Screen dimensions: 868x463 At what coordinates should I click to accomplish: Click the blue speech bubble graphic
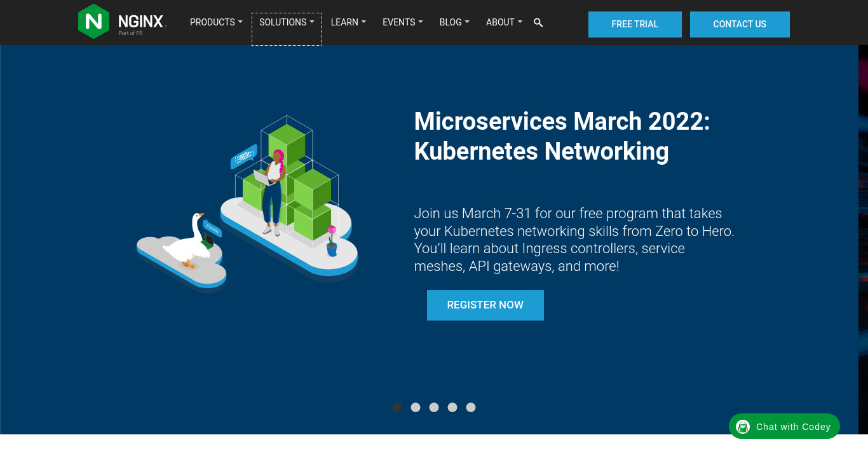243,156
